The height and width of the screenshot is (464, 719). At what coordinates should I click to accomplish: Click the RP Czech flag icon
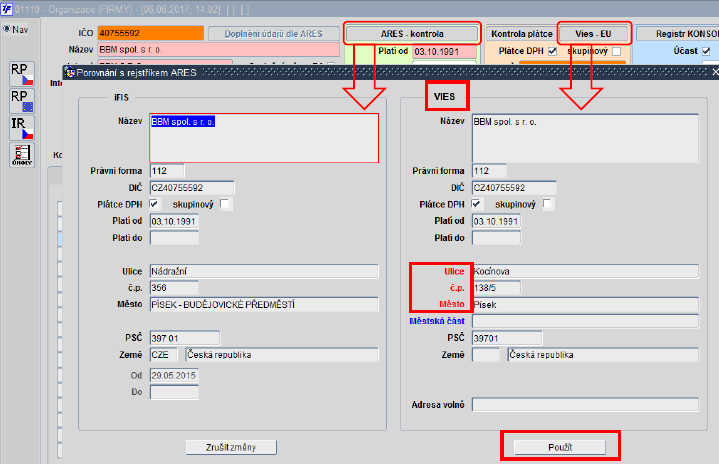22,73
